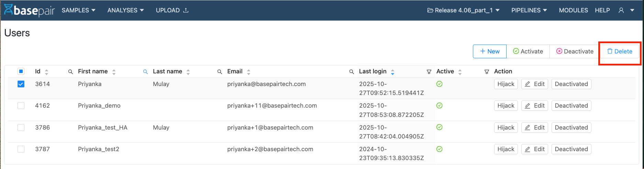
Task: Uncheck the checkbox for user 3614
Action: click(21, 84)
